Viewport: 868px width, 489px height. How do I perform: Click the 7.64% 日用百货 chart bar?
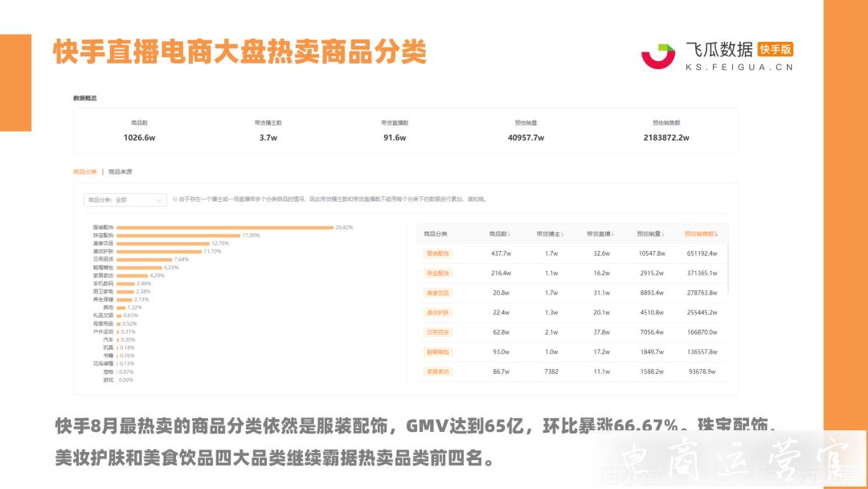tap(145, 259)
